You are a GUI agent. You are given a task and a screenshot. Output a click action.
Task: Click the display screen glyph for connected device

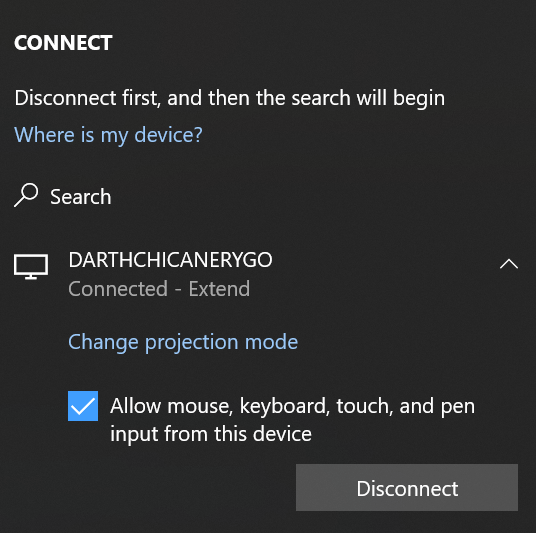click(31, 267)
